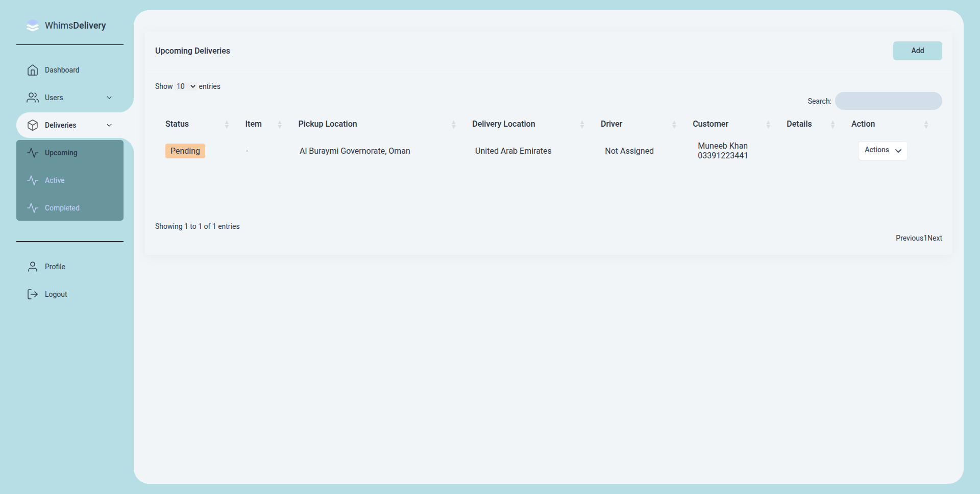Select Completed from the Deliveries submenu
The image size is (980, 494).
(x=62, y=208)
